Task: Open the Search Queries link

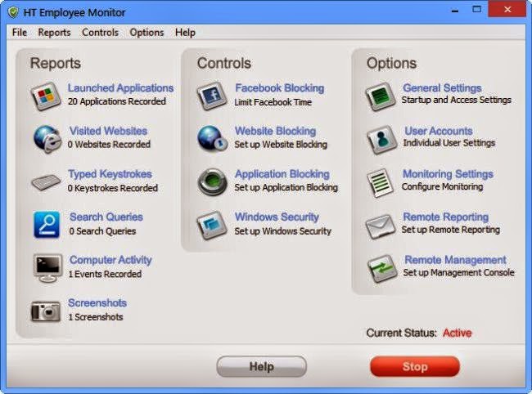Action: coord(106,217)
